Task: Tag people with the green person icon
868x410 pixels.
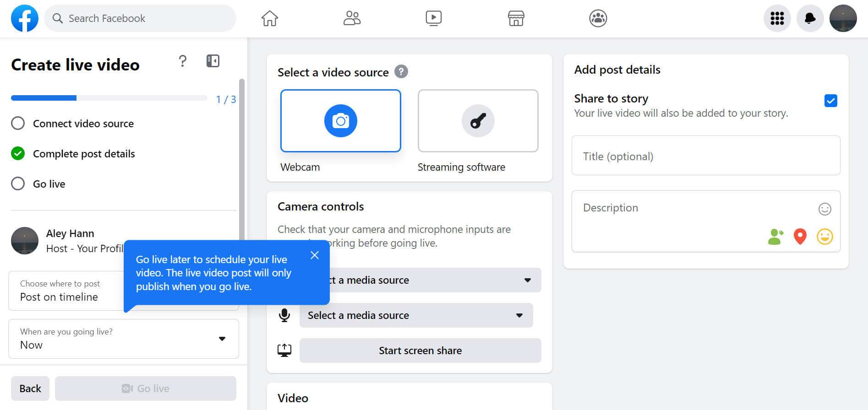Action: pyautogui.click(x=775, y=237)
